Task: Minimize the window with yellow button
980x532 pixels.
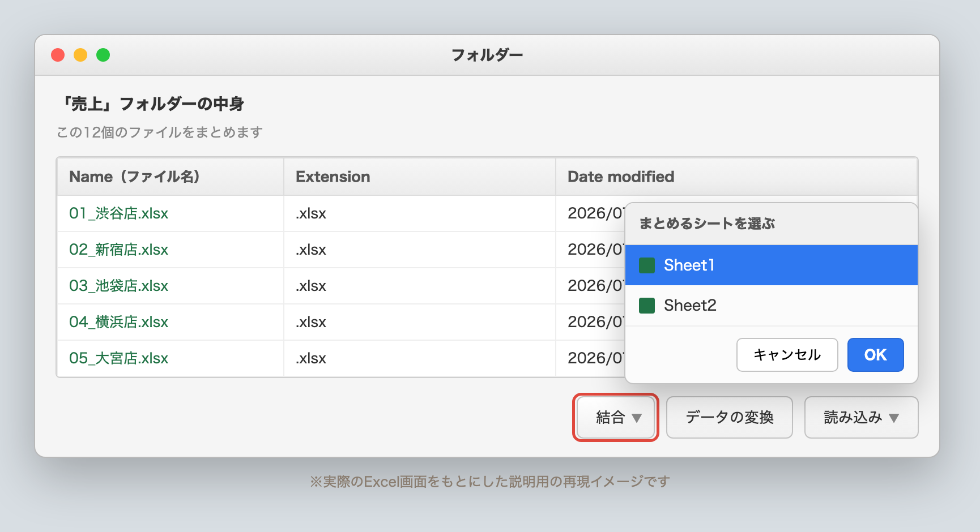Action: click(80, 55)
